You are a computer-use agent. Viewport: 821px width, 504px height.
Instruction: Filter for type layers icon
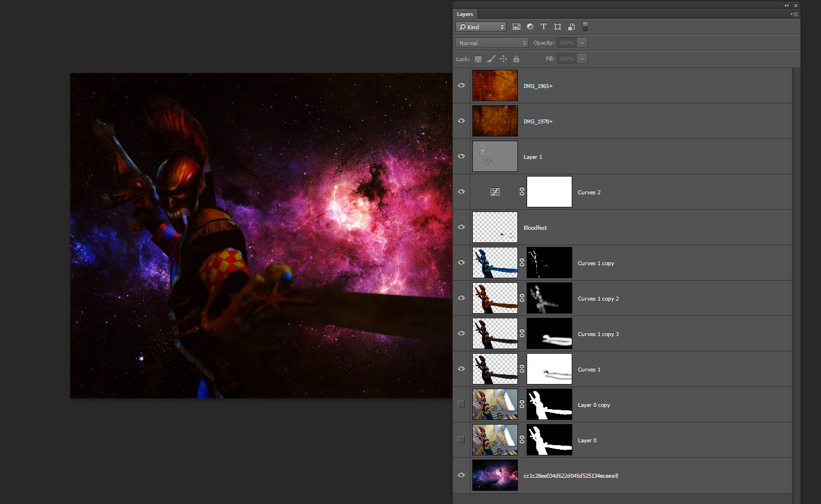point(544,27)
